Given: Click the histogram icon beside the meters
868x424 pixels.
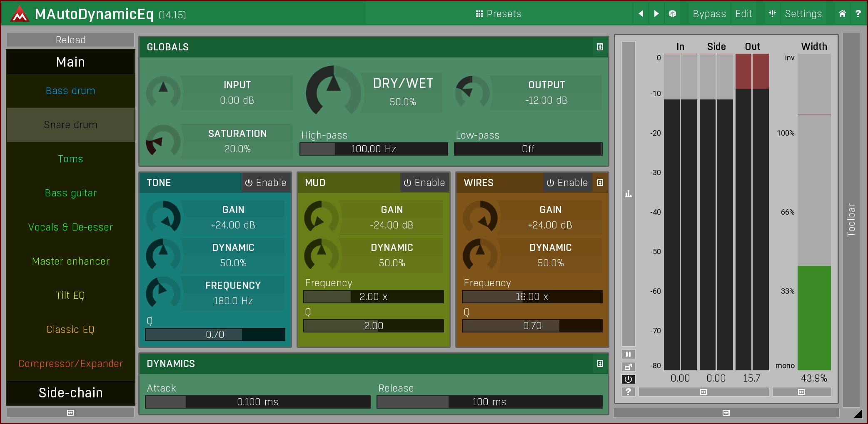Looking at the screenshot, I should [x=629, y=194].
